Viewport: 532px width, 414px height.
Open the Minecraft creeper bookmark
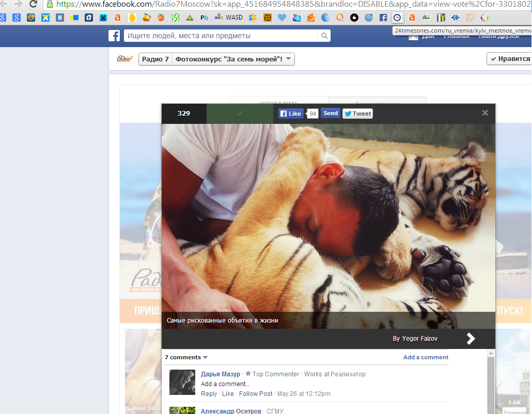coord(103,17)
